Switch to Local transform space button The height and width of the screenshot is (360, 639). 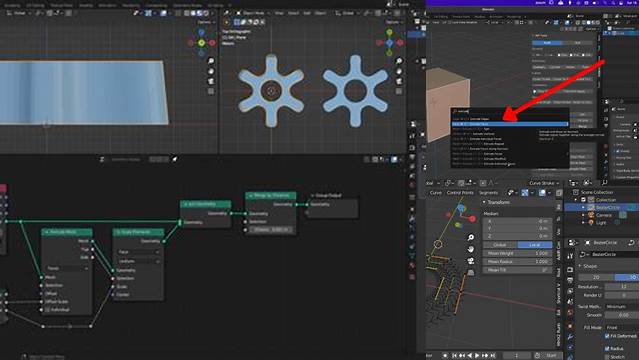click(535, 245)
